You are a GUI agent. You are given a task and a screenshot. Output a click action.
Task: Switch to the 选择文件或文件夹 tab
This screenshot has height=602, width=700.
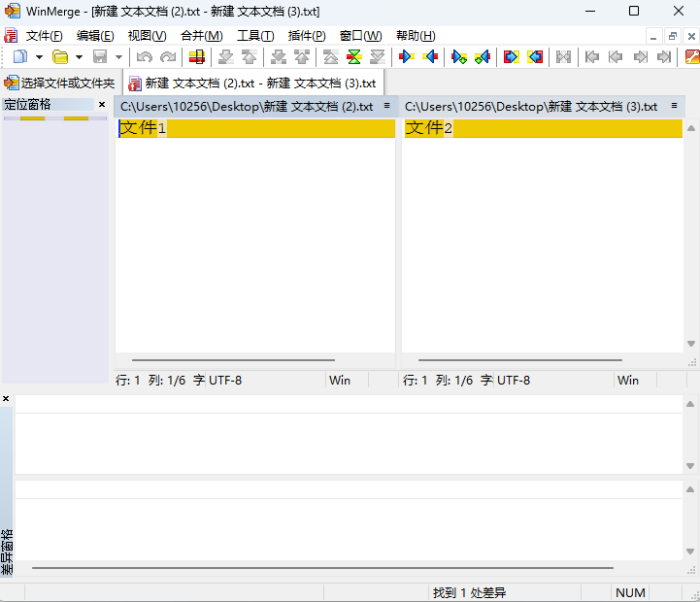pyautogui.click(x=60, y=84)
